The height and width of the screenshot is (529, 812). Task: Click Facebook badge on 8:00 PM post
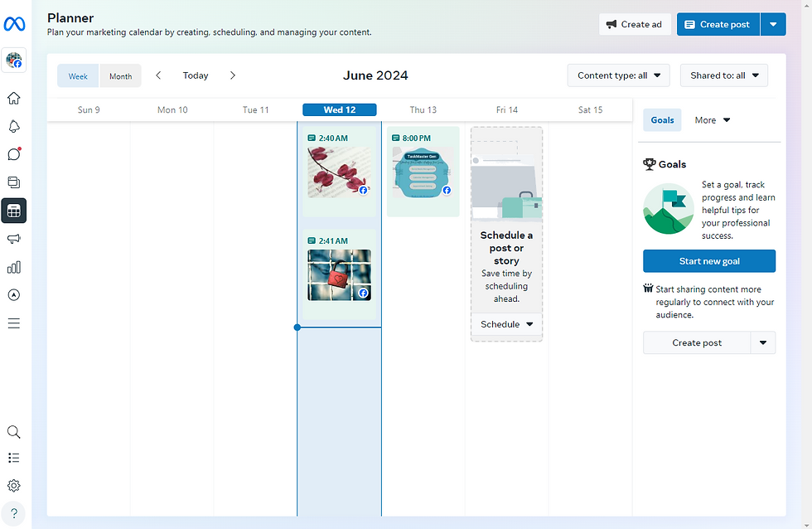tap(447, 190)
